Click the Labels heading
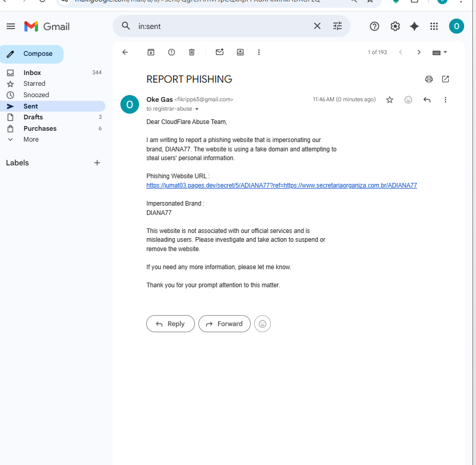 (17, 163)
